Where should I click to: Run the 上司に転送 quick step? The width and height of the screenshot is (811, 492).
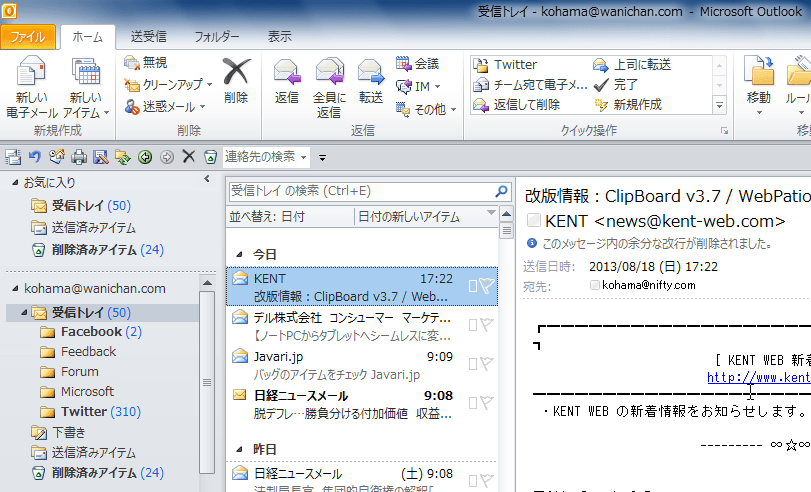click(x=632, y=65)
